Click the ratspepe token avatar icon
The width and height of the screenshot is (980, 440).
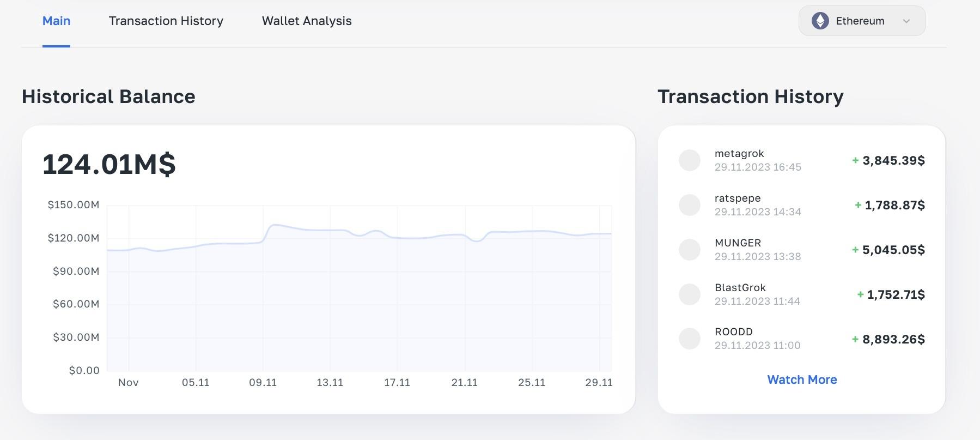(x=690, y=205)
